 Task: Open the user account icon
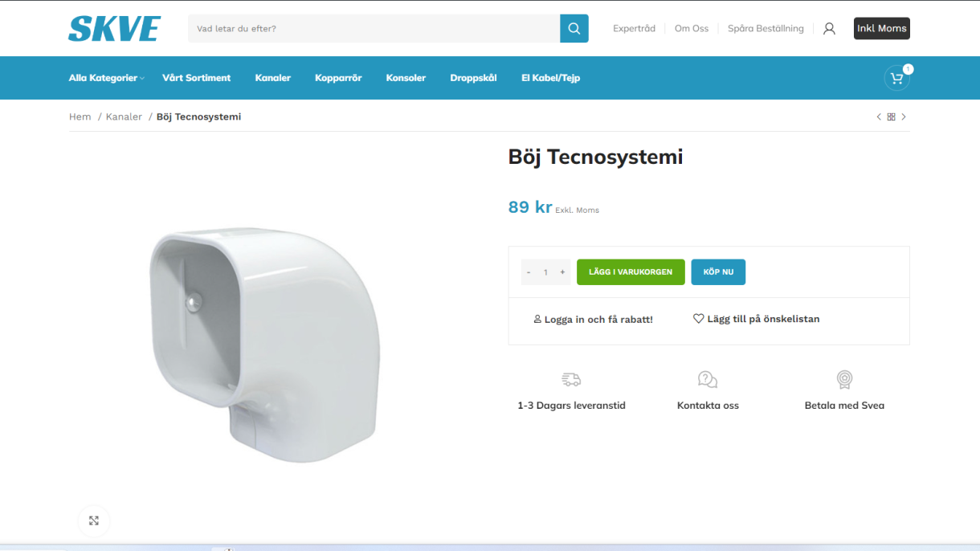829,28
